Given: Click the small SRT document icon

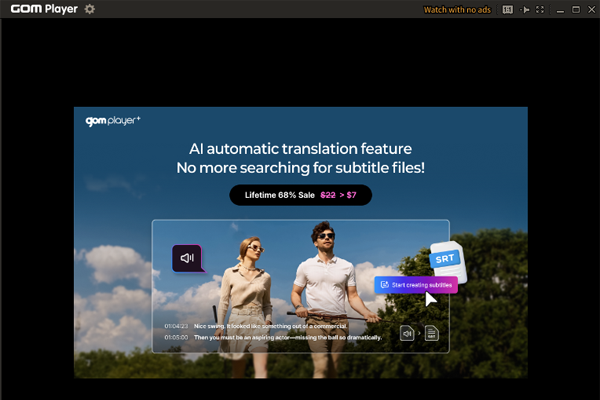Looking at the screenshot, I should (432, 333).
